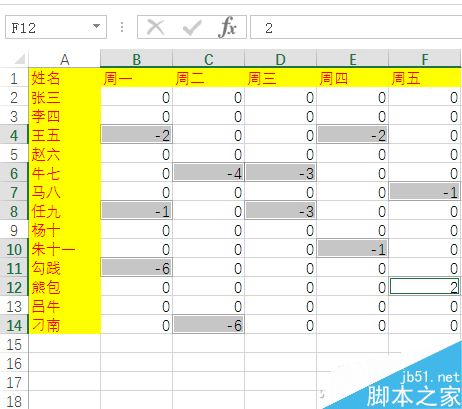The image size is (462, 409).
Task: Select column D header
Action: (280, 59)
